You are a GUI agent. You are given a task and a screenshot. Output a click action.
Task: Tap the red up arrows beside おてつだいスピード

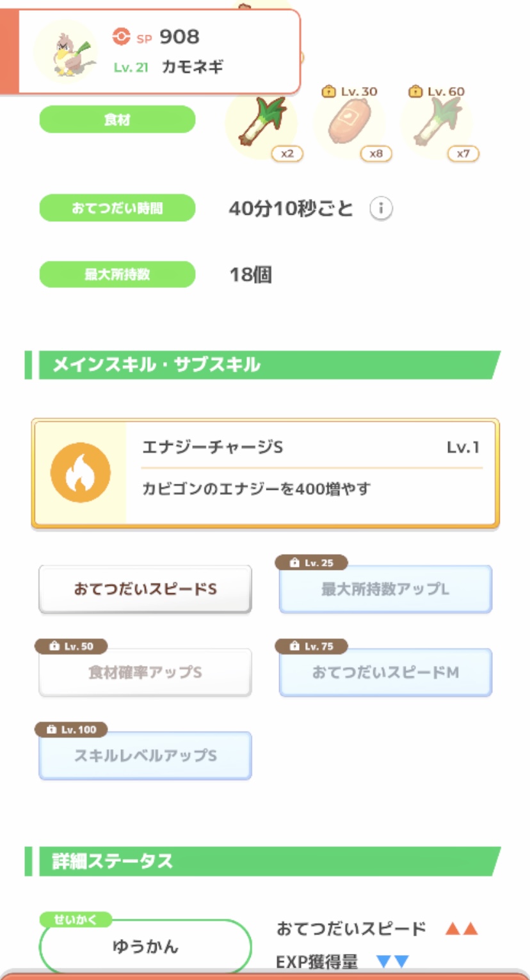[x=462, y=929]
